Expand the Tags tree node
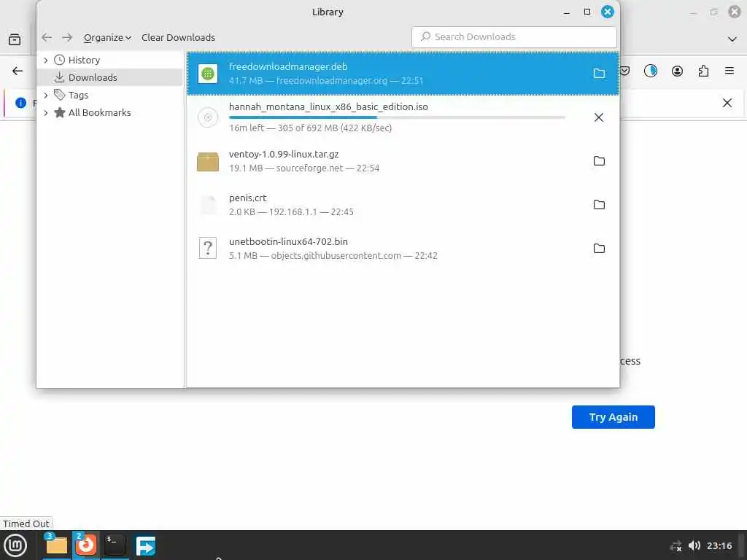Screen dimensions: 747x560 click(x=46, y=96)
